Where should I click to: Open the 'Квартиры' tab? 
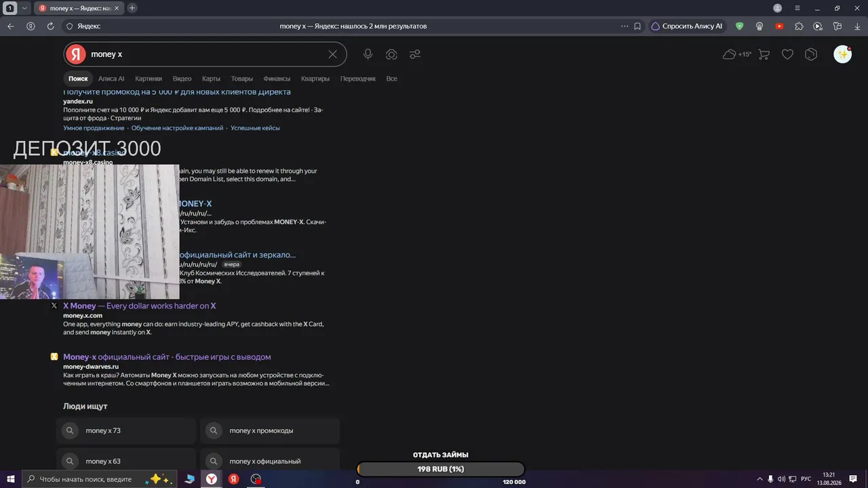315,79
